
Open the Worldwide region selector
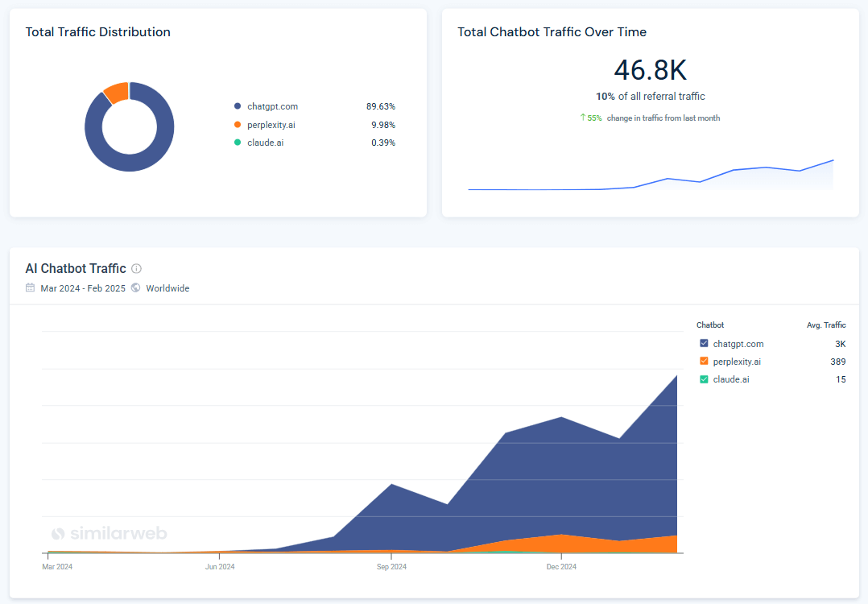167,288
